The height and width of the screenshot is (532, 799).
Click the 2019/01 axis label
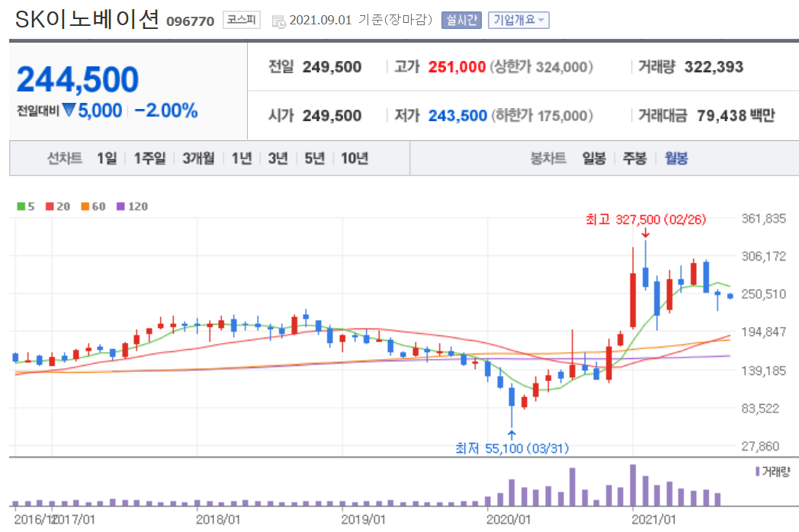click(x=363, y=520)
